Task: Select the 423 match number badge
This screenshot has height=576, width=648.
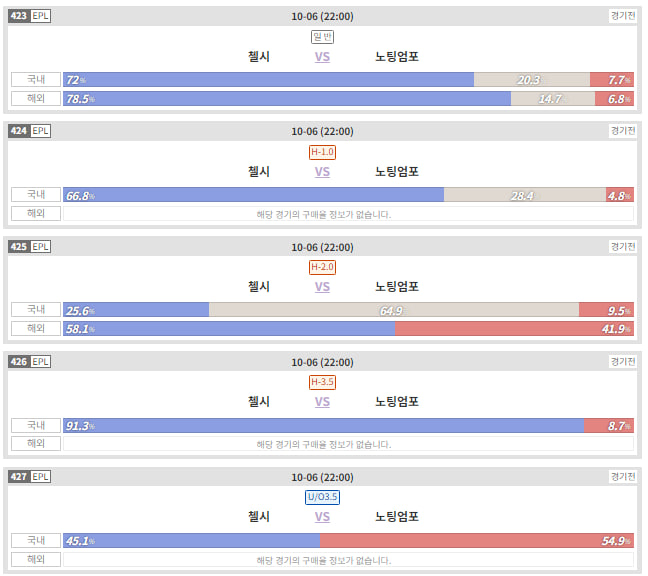Action: pyautogui.click(x=19, y=16)
